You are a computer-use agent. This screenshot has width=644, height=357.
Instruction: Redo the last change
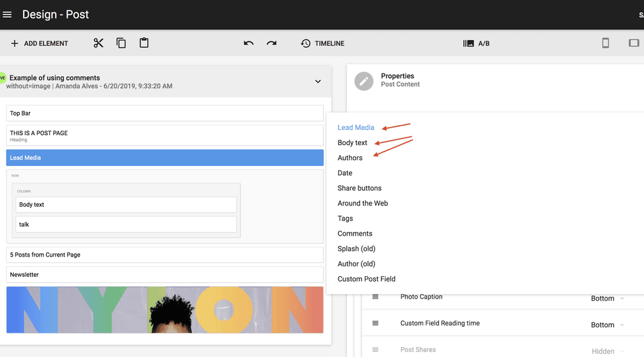click(271, 43)
